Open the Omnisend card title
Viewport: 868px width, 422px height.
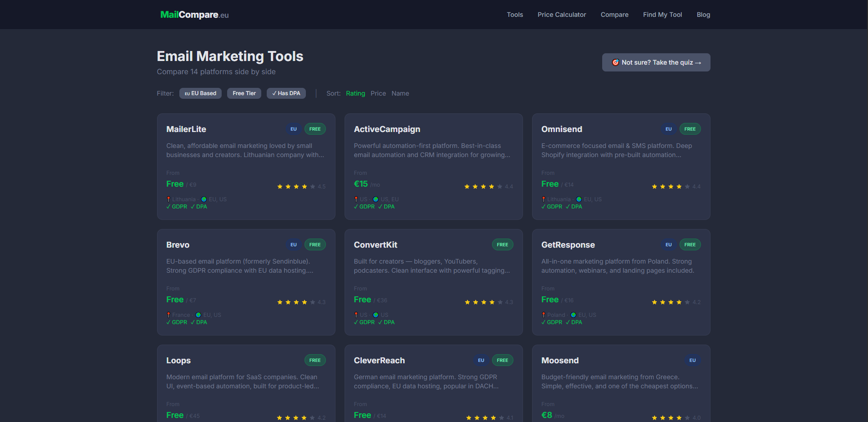pos(562,129)
